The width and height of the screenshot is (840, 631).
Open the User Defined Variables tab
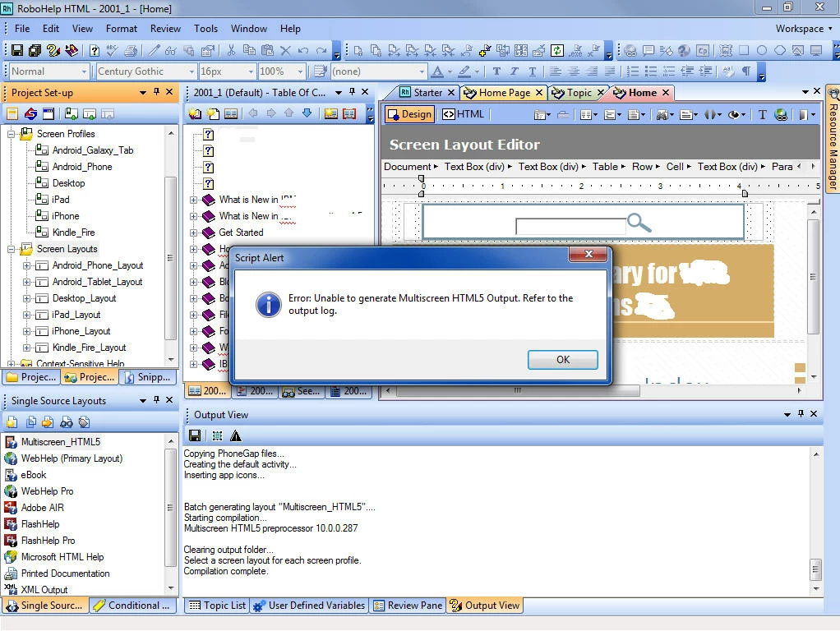pyautogui.click(x=309, y=606)
